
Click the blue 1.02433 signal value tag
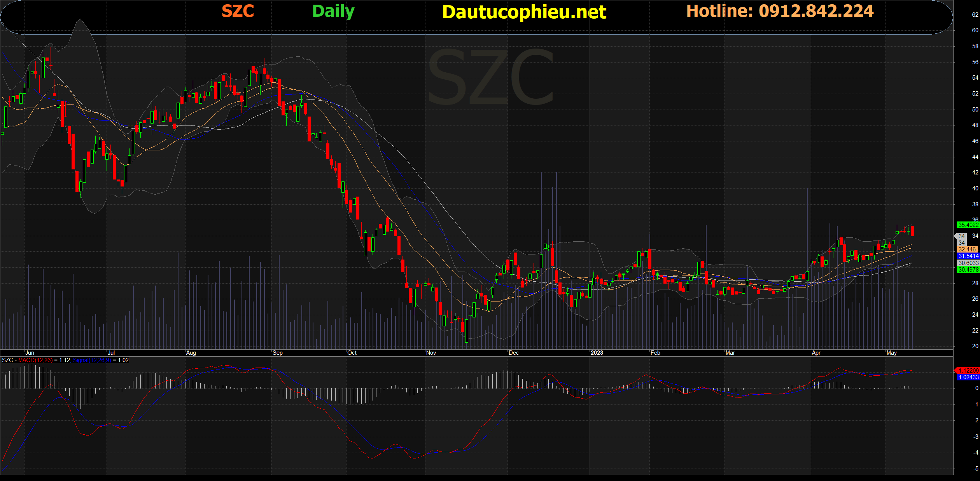(968, 377)
